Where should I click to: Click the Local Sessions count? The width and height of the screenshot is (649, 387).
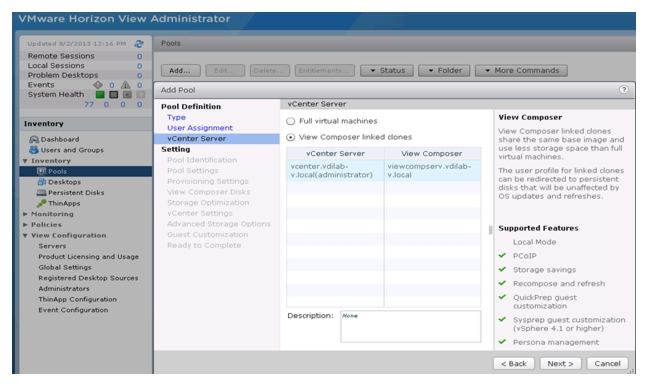pos(139,66)
